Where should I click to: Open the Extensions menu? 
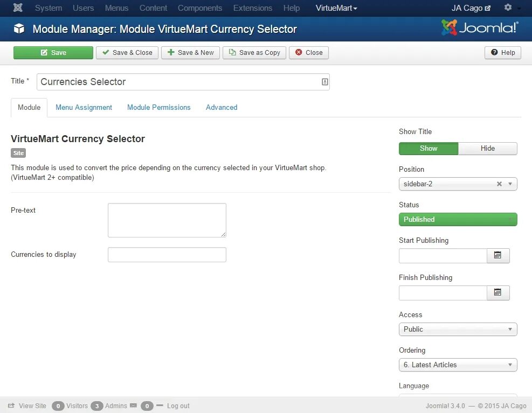(252, 8)
